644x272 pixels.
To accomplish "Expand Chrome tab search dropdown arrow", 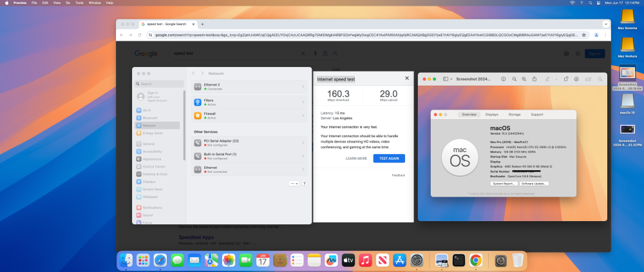I will (x=605, y=24).
